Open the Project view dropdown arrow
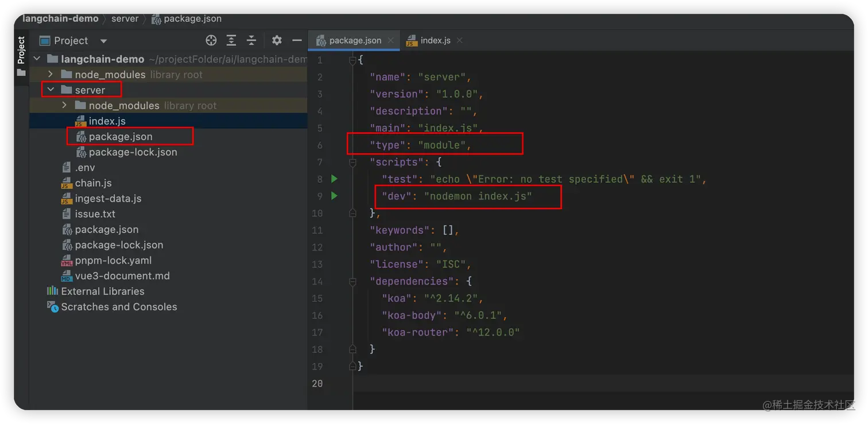This screenshot has width=868, height=424. pos(103,41)
